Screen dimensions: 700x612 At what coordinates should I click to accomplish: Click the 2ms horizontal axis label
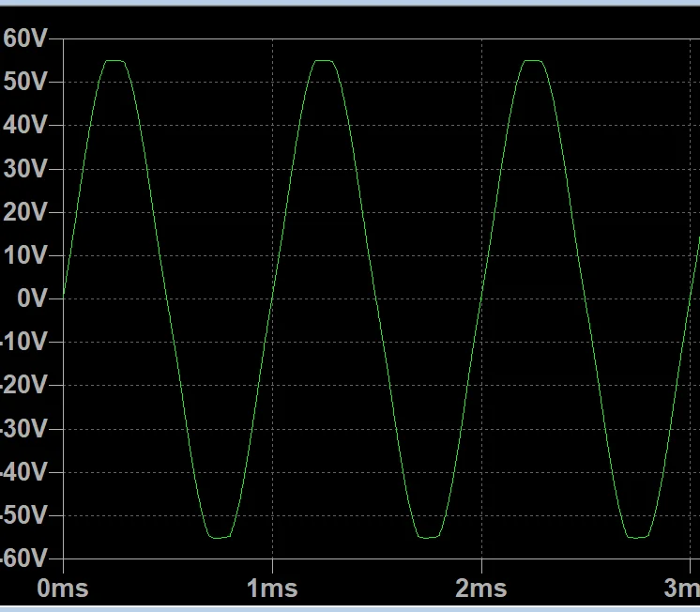[481, 589]
